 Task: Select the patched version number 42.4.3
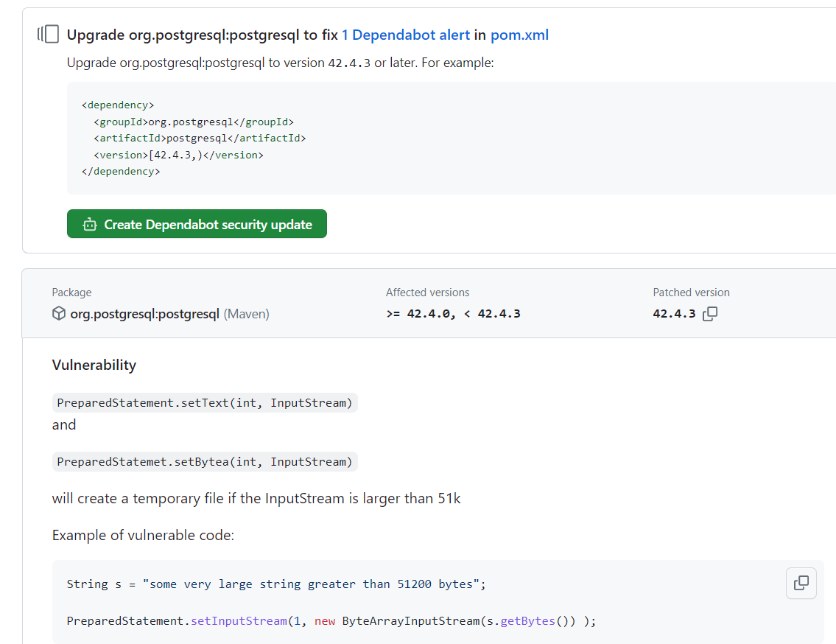(672, 313)
